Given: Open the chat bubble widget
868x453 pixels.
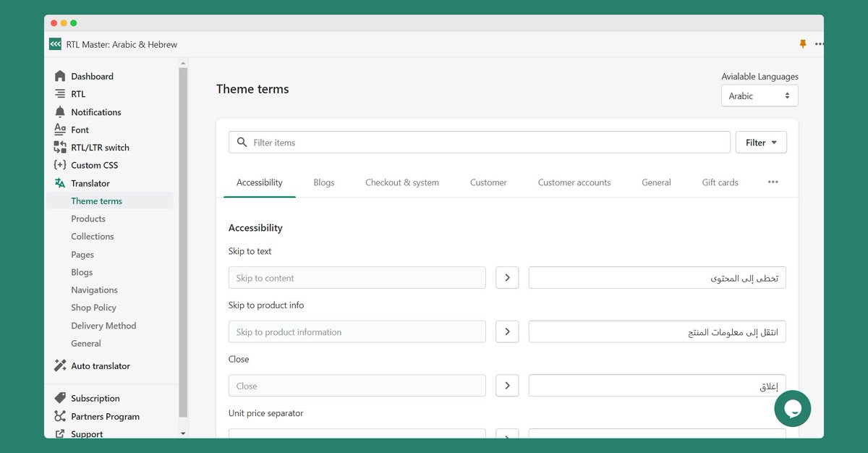Looking at the screenshot, I should pyautogui.click(x=792, y=409).
